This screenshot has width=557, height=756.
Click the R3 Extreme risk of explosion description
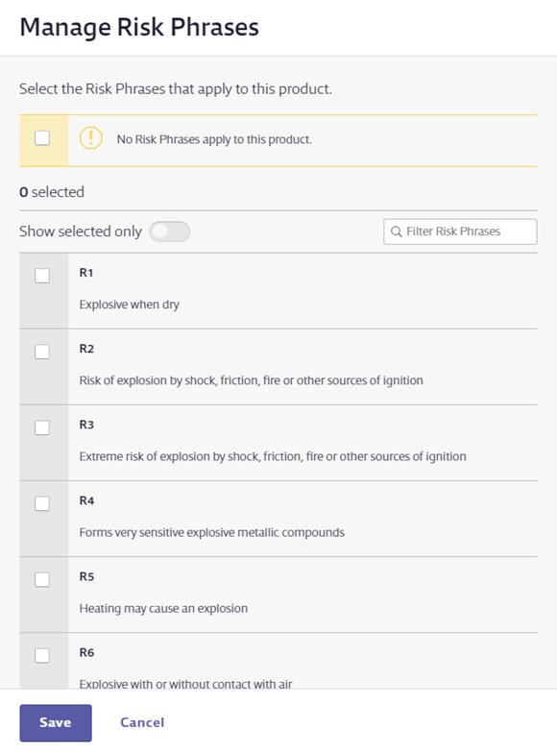(x=273, y=456)
